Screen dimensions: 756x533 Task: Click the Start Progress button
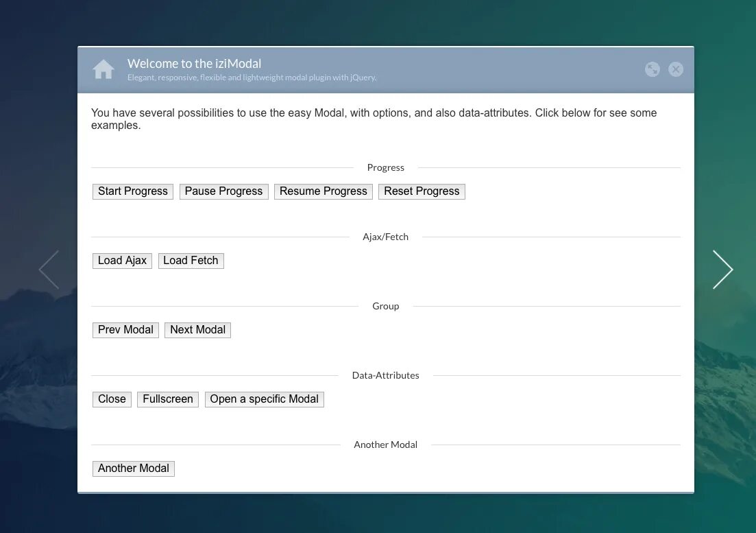133,191
